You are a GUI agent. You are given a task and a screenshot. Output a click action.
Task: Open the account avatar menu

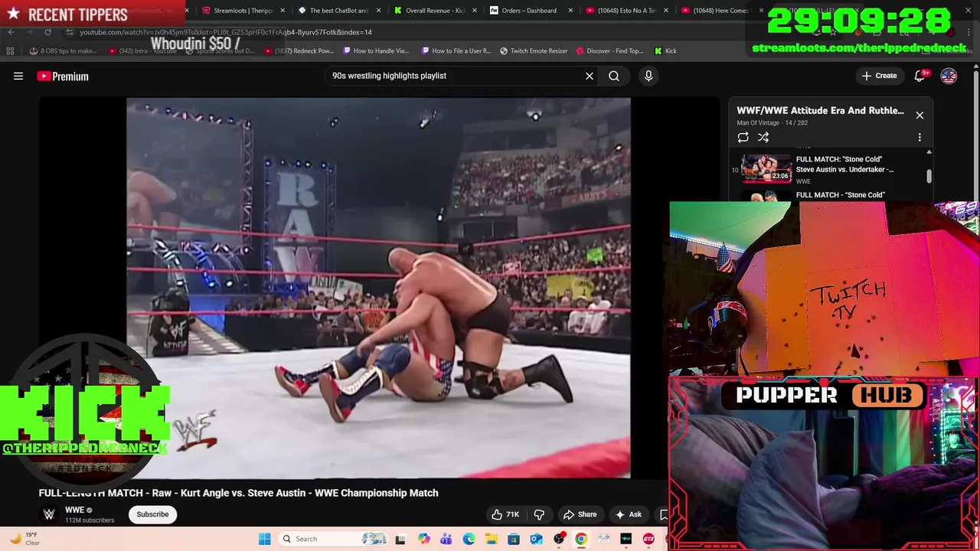click(949, 76)
